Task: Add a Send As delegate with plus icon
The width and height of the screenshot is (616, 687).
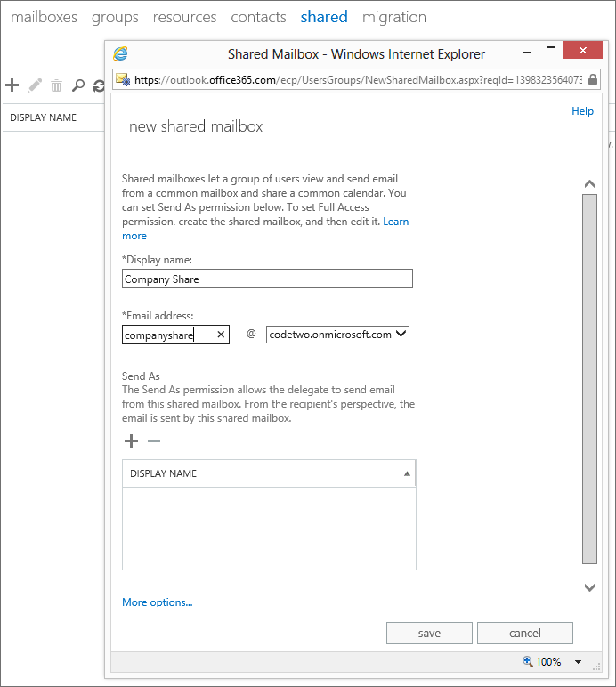Action: 131,440
